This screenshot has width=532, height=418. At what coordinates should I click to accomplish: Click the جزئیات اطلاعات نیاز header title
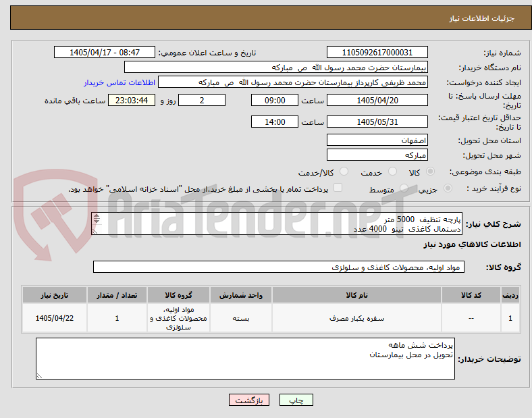tap(482, 18)
